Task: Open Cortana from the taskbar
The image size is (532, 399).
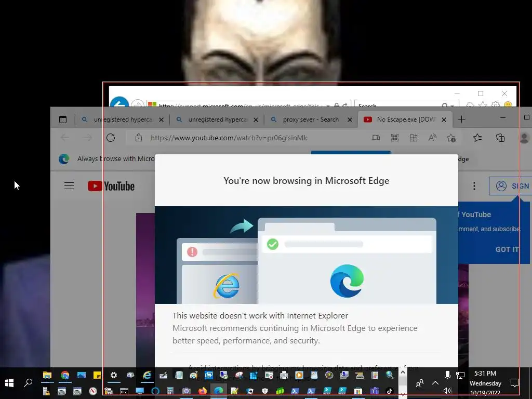Action: [155, 391]
